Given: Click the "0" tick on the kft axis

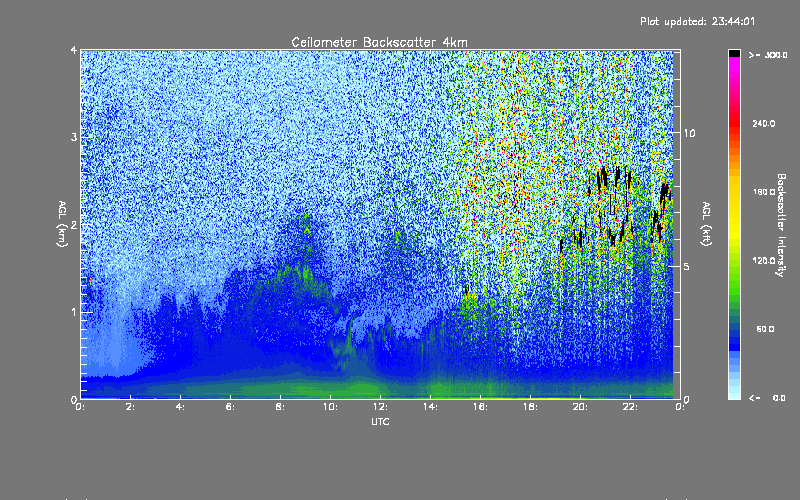Looking at the screenshot, I should tap(687, 399).
